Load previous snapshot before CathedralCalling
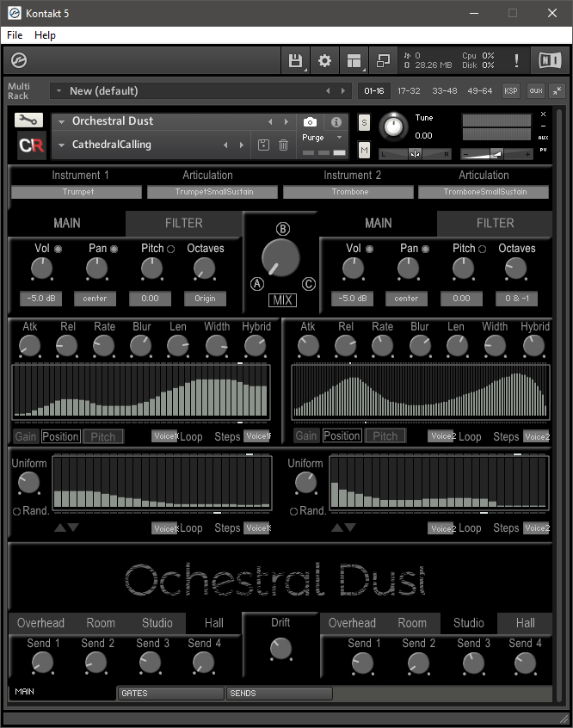This screenshot has height=728, width=573. [x=225, y=145]
